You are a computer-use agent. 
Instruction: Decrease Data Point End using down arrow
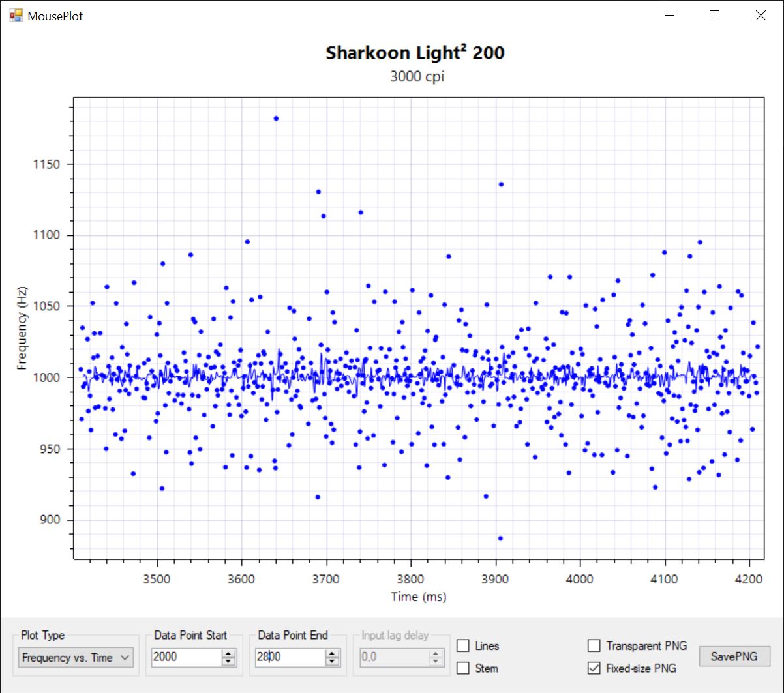333,661
